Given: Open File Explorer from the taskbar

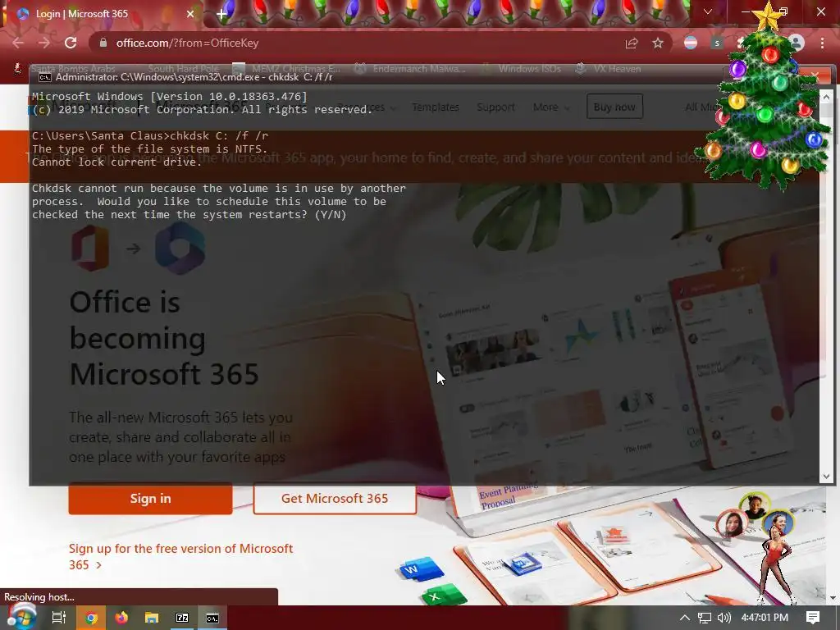Looking at the screenshot, I should pyautogui.click(x=152, y=618).
